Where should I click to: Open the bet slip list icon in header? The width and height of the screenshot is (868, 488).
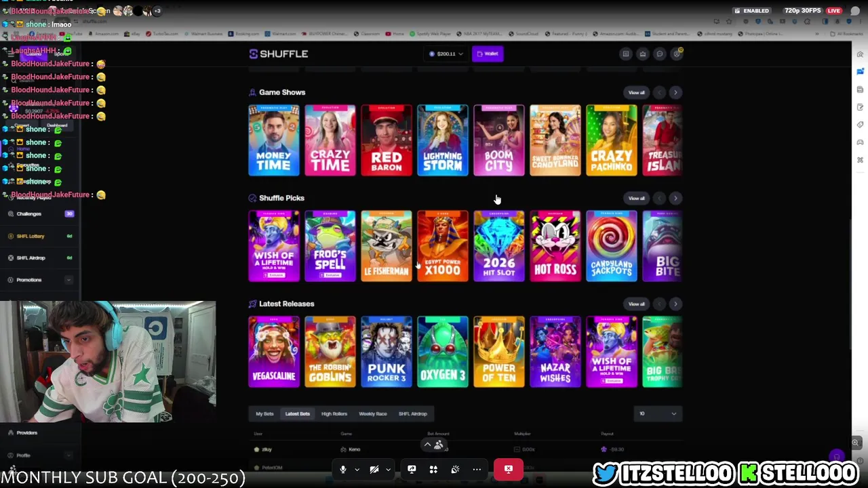click(626, 54)
